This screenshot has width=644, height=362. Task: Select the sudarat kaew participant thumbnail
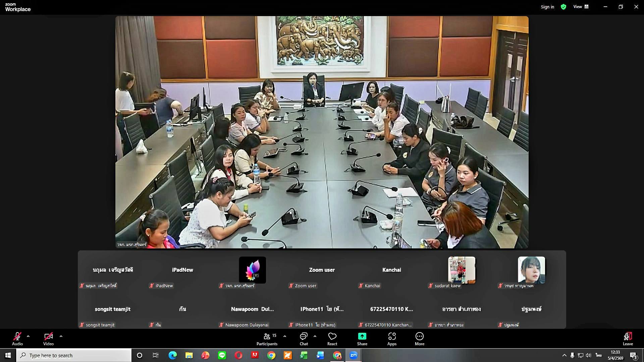(x=462, y=270)
